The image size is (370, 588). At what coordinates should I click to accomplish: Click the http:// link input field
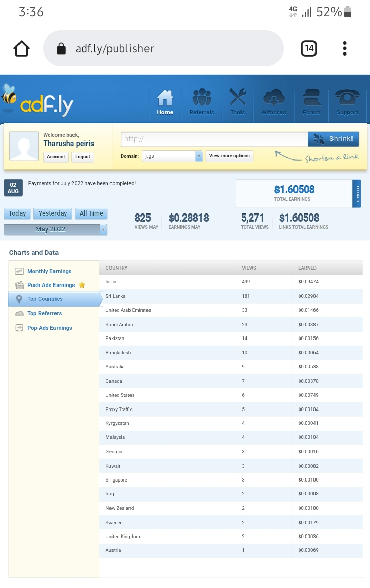pyautogui.click(x=214, y=139)
